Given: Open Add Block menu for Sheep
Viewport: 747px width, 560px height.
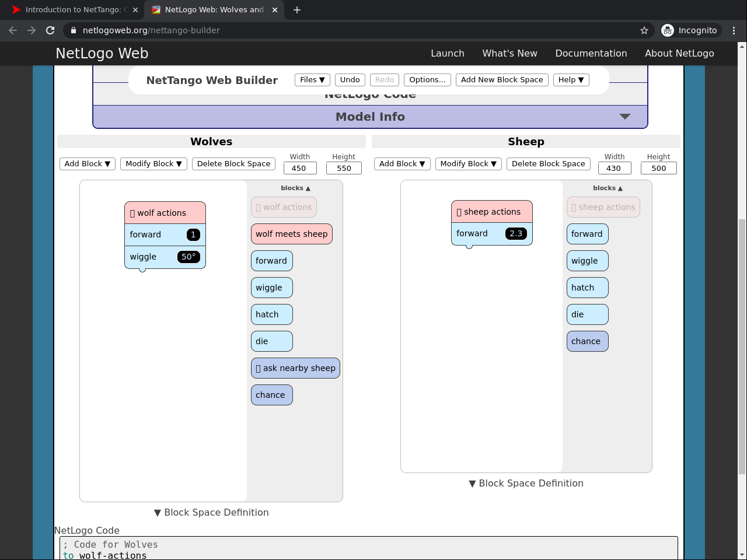Looking at the screenshot, I should tap(402, 164).
